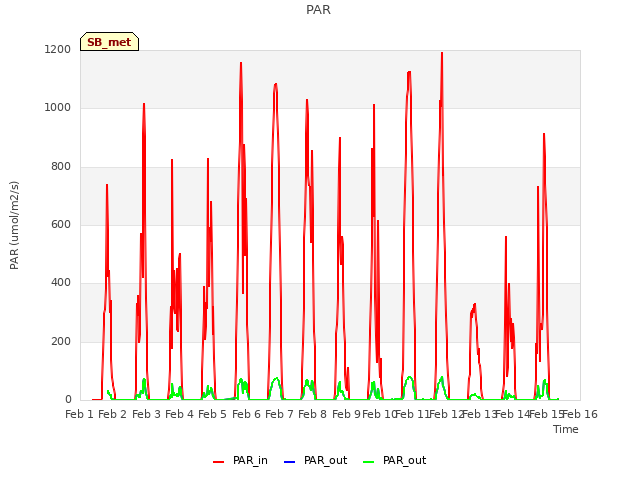Click the Feb 13 tick label
640x480 pixels.
(479, 414)
